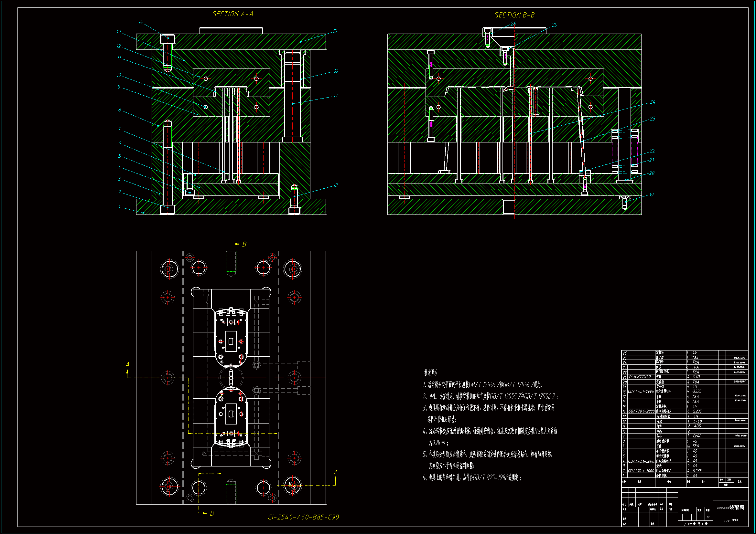Click the 装配图 title block text
Viewport: 756px width, 534px height.
pos(737,508)
